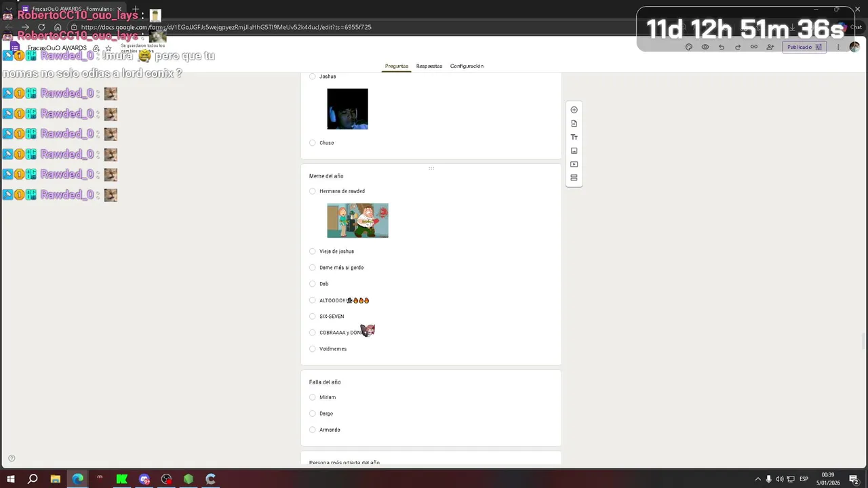
Task: Open the help icon at bottom left
Action: point(12,458)
